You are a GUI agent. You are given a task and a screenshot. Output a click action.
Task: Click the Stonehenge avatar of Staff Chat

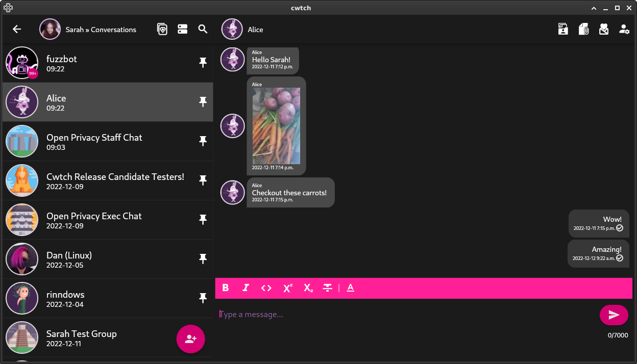pos(22,141)
